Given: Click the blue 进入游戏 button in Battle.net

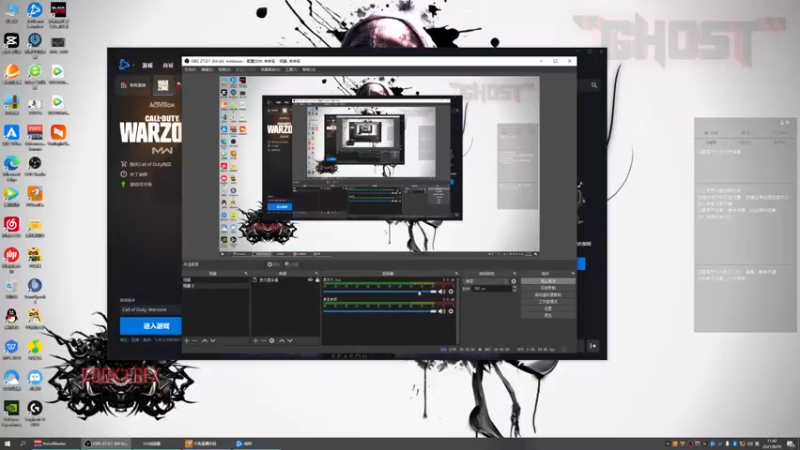Looking at the screenshot, I should pyautogui.click(x=151, y=326).
